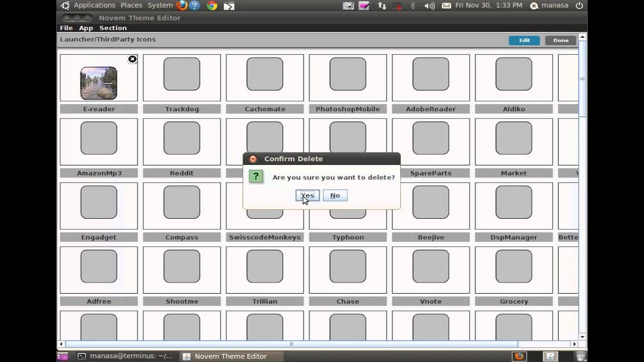Open the Section menu

click(113, 28)
